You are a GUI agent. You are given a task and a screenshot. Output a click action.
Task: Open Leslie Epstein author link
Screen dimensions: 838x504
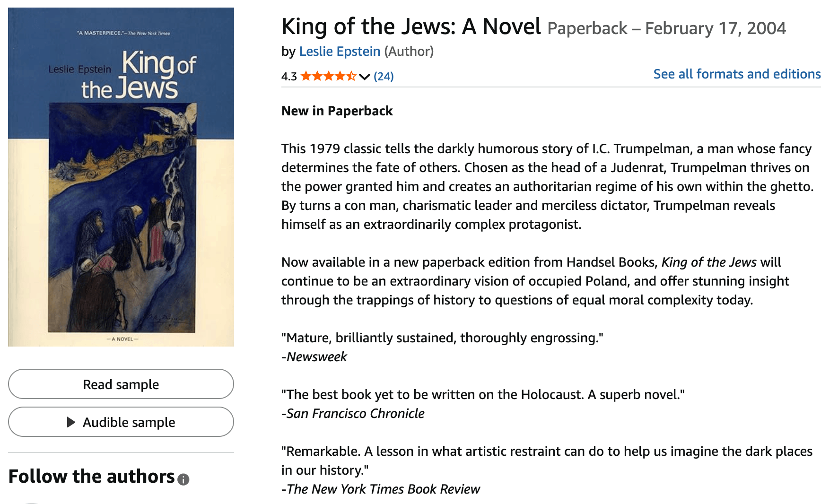(340, 51)
